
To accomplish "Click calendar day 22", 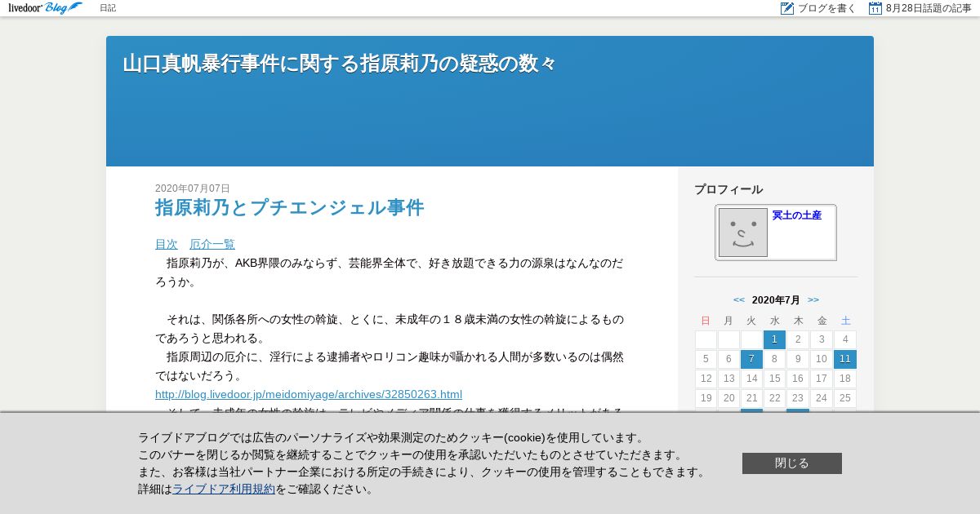I will pyautogui.click(x=774, y=398).
